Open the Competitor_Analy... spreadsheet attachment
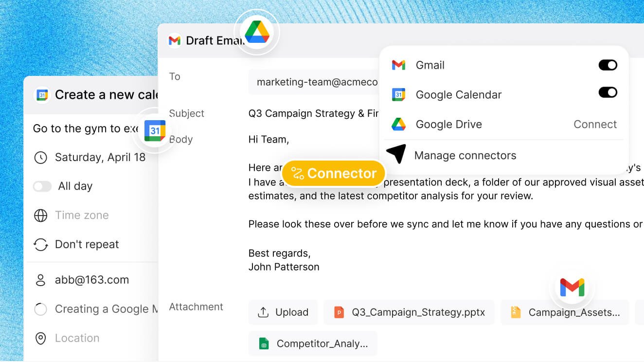The width and height of the screenshot is (644, 362). [x=313, y=344]
